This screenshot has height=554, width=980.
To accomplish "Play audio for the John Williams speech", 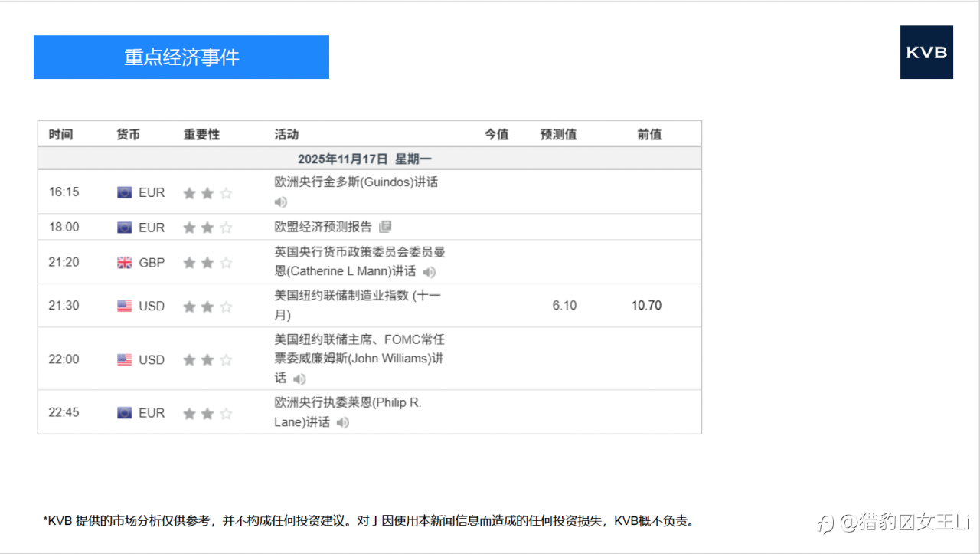I will point(299,379).
